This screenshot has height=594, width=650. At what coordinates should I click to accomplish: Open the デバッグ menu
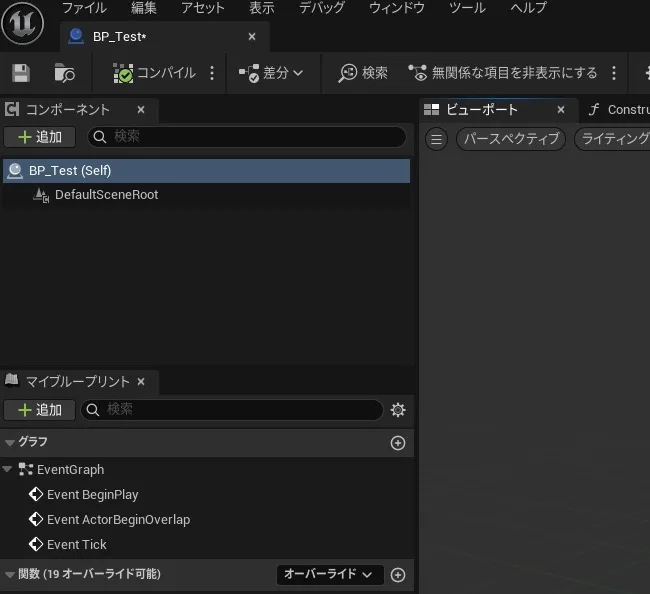pos(322,8)
